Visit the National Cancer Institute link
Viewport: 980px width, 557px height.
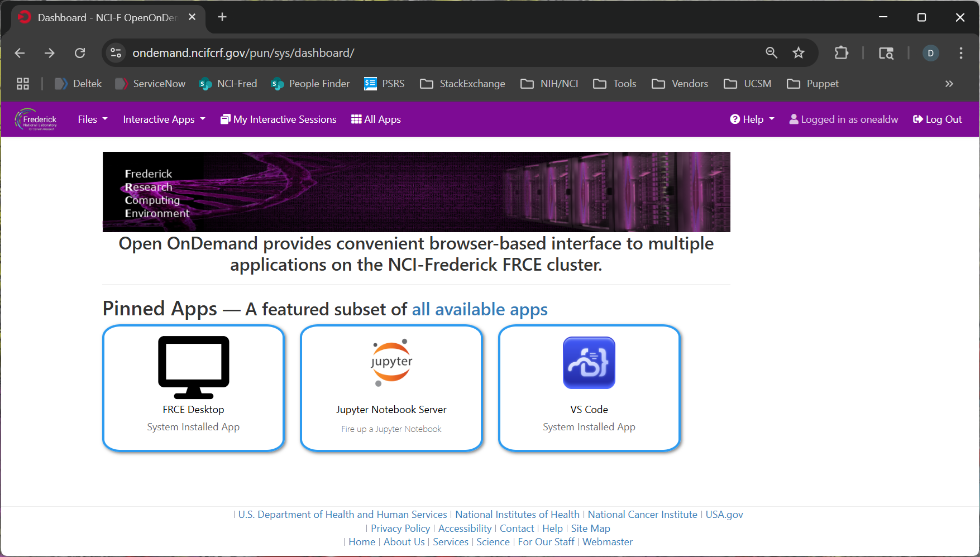tap(642, 514)
